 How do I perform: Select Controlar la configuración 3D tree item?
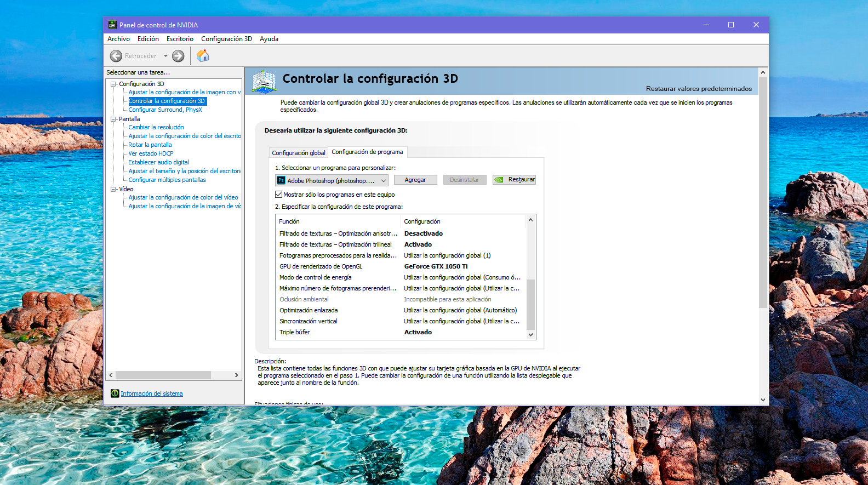167,101
